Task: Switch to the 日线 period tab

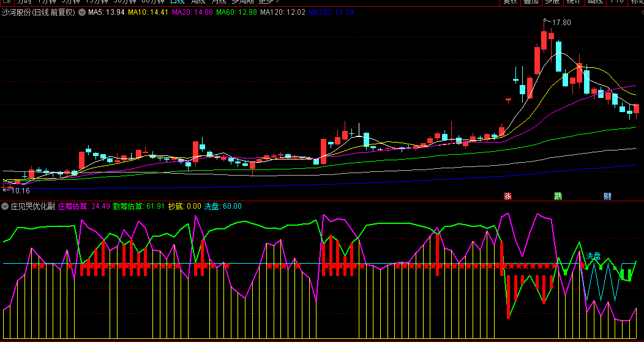Action: pyautogui.click(x=177, y=2)
